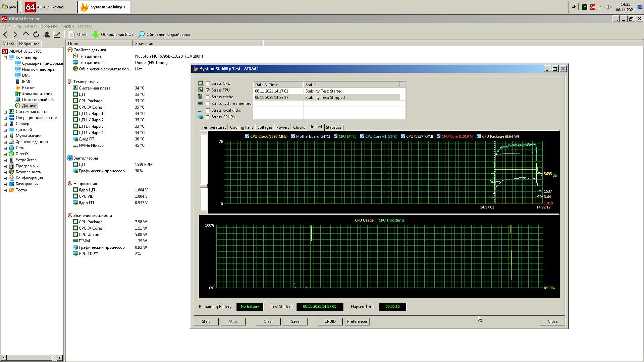Collapse the Компьютер tree node

tap(5, 58)
